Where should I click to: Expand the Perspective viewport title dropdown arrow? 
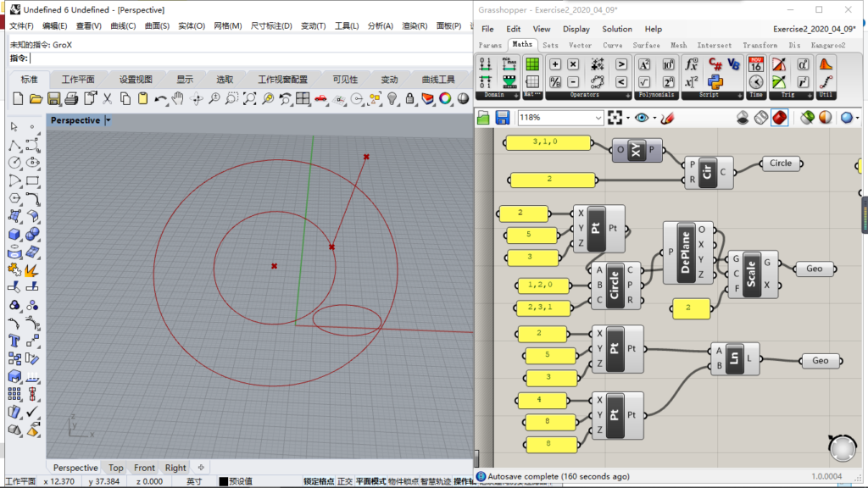pyautogui.click(x=108, y=120)
